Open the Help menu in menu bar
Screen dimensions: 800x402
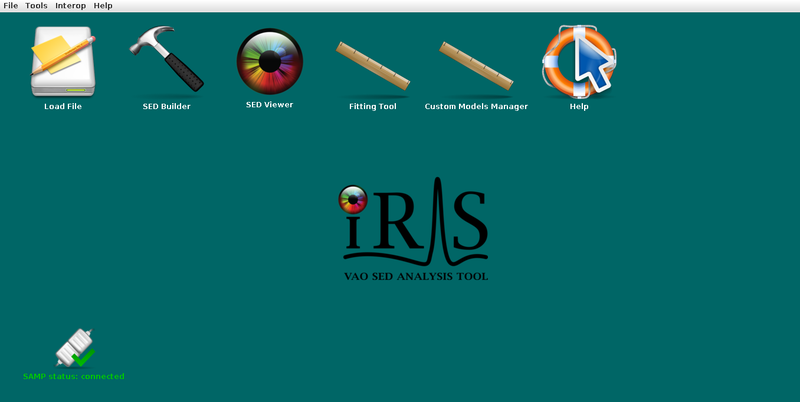[x=103, y=6]
